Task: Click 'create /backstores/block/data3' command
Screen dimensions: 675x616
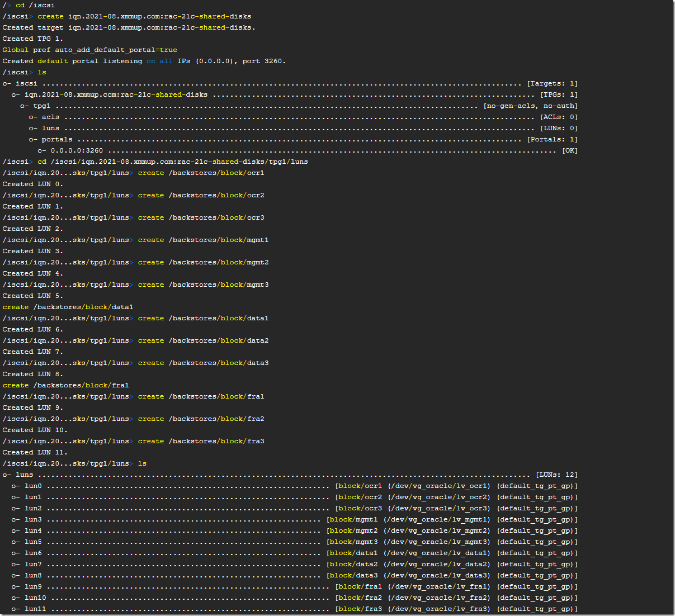Action: pyautogui.click(x=203, y=363)
